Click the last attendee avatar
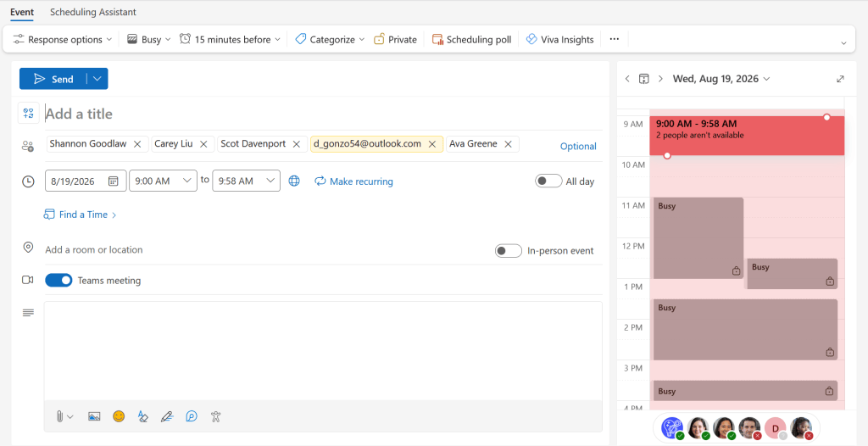 click(x=802, y=428)
